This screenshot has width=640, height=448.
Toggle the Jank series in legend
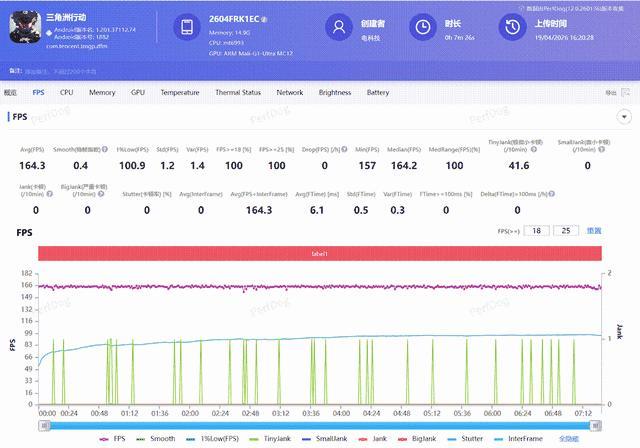coord(373,439)
